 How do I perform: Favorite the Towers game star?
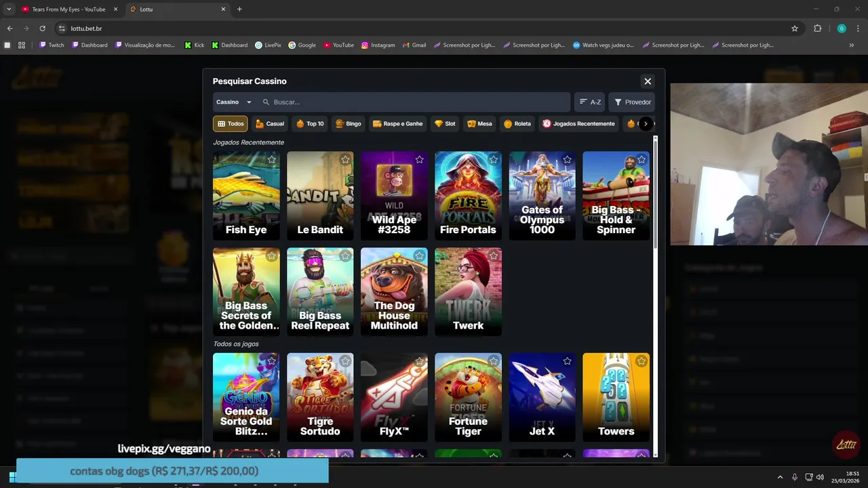[x=642, y=361]
